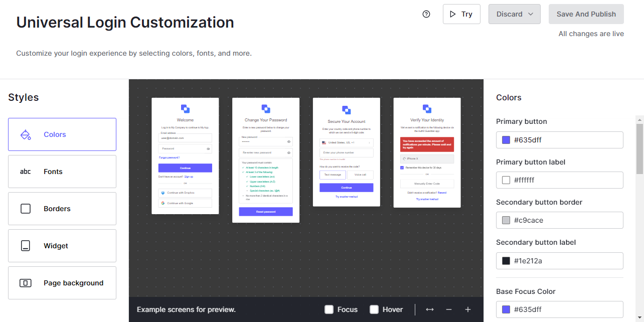Open the help question mark icon
Viewport: 644px width, 322px height.
pos(426,14)
